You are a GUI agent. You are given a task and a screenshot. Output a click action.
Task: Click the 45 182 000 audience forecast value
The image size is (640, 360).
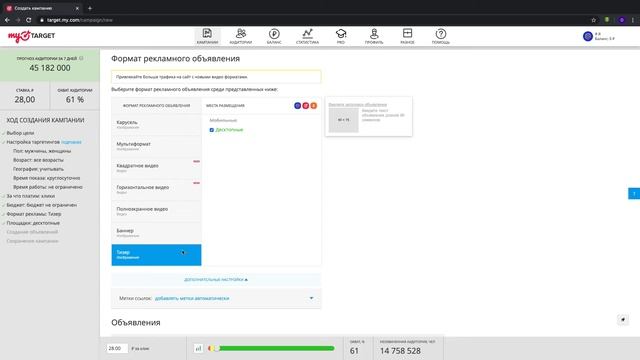[50, 68]
